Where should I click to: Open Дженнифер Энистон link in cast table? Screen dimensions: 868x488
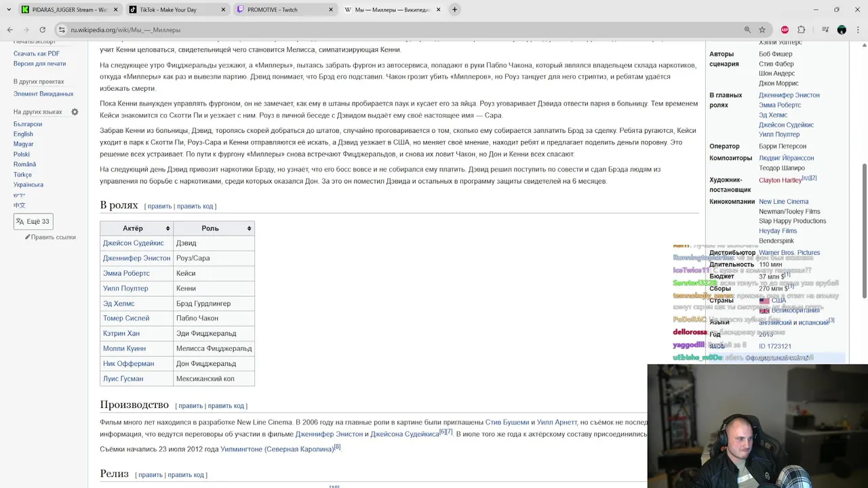tap(136, 258)
